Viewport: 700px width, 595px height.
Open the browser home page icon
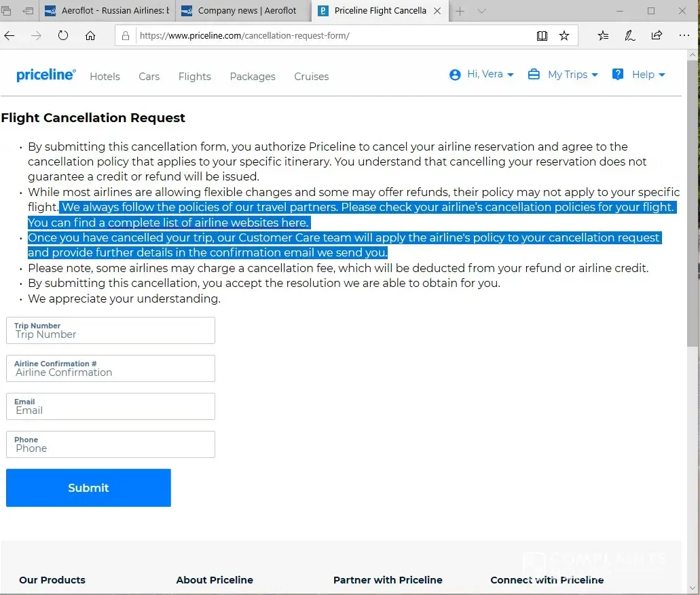[90, 36]
